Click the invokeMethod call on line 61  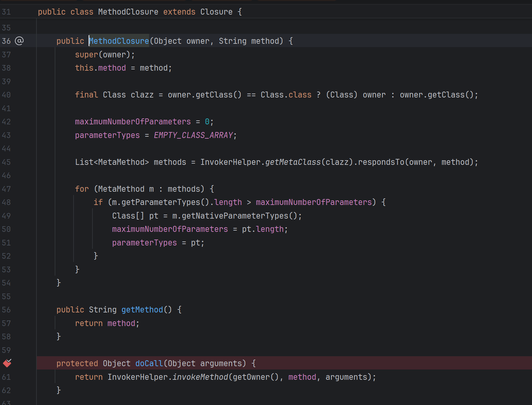[x=200, y=377]
